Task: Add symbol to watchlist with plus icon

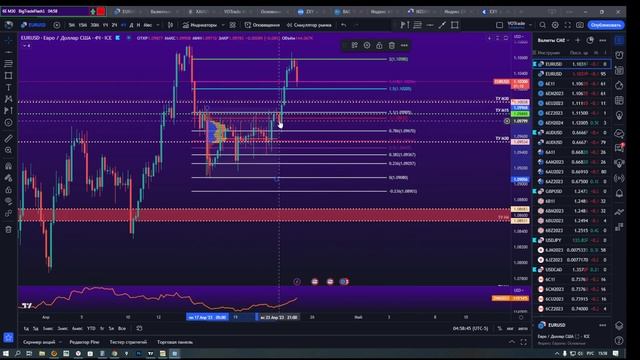Action: pyautogui.click(x=578, y=40)
